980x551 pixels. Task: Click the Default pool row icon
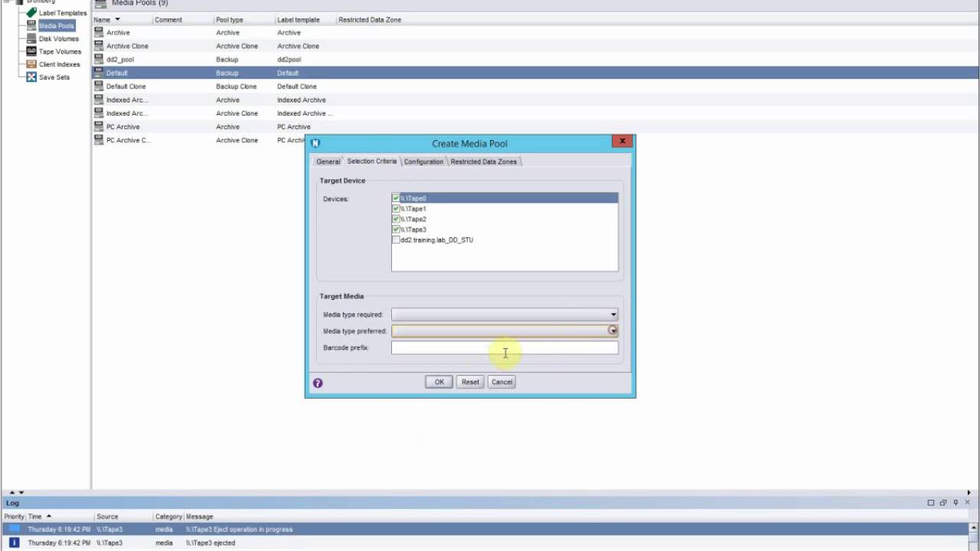click(99, 73)
